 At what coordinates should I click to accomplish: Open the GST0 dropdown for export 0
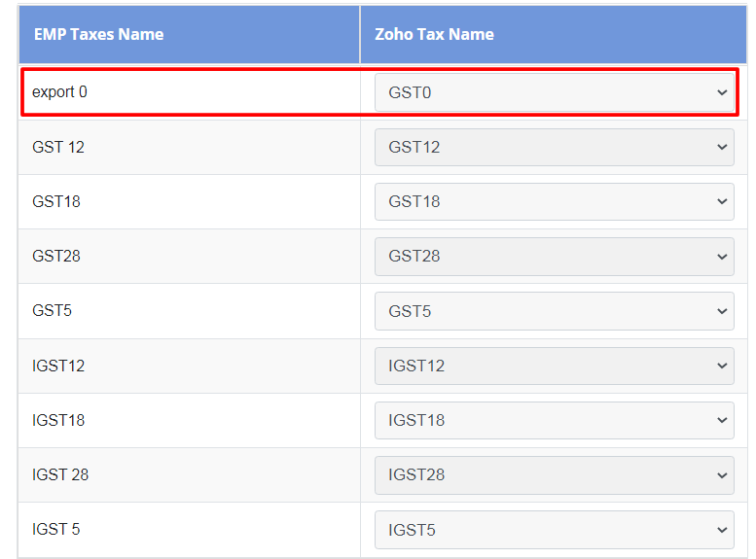(554, 92)
